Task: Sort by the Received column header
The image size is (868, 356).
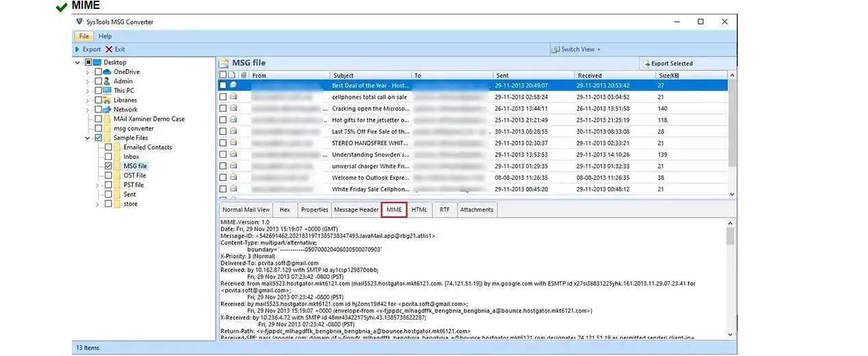Action: click(x=615, y=75)
